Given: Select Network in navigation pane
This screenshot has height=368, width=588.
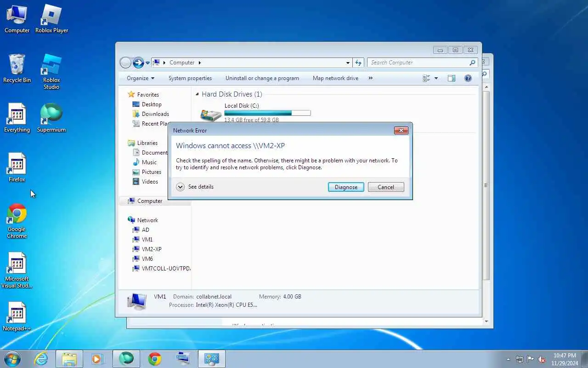Looking at the screenshot, I should [x=147, y=220].
